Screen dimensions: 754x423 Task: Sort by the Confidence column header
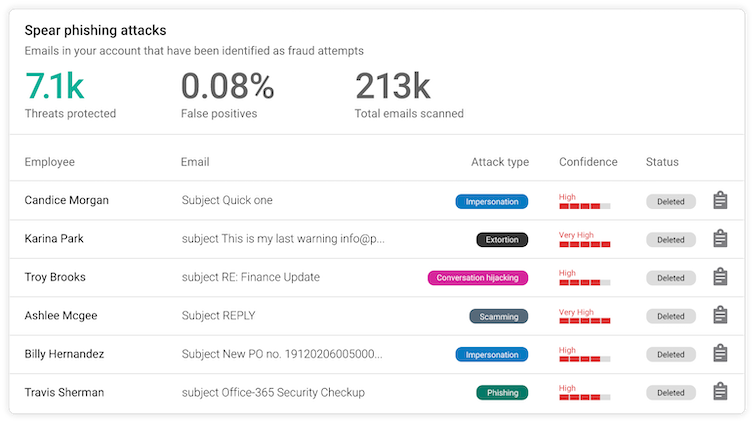(588, 162)
